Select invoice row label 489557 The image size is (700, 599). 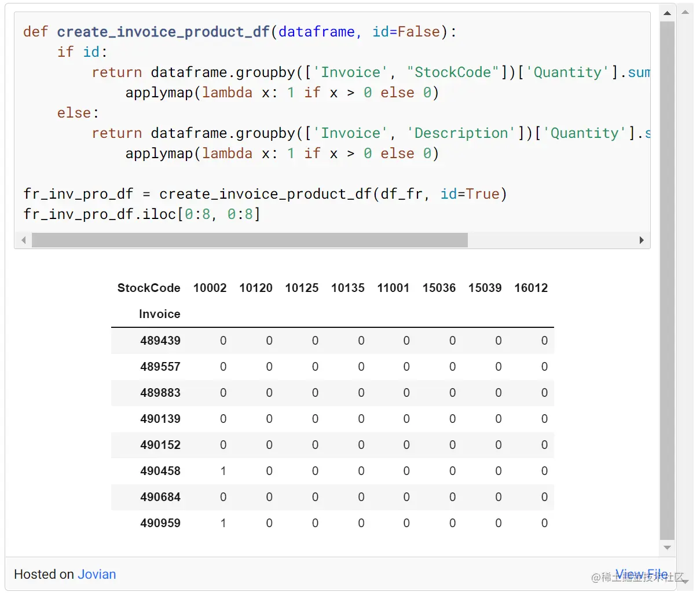[160, 367]
